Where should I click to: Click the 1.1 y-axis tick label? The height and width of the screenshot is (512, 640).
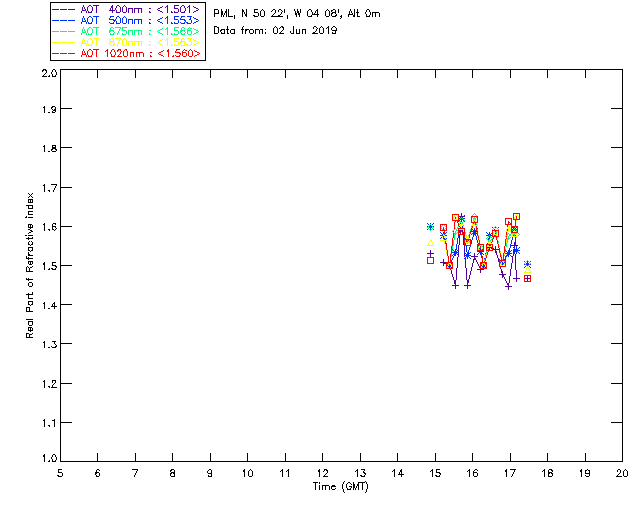(49, 423)
